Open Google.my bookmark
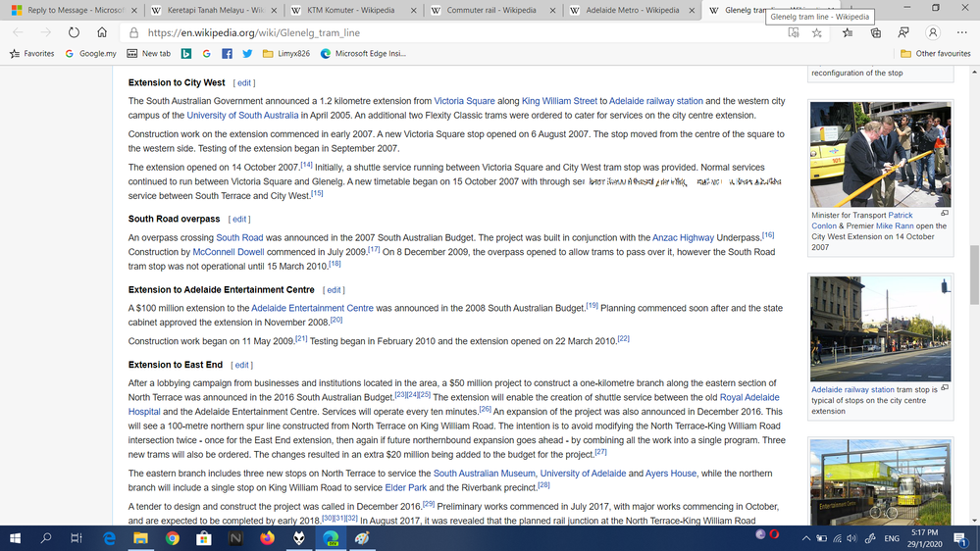The image size is (980, 551). point(90,54)
